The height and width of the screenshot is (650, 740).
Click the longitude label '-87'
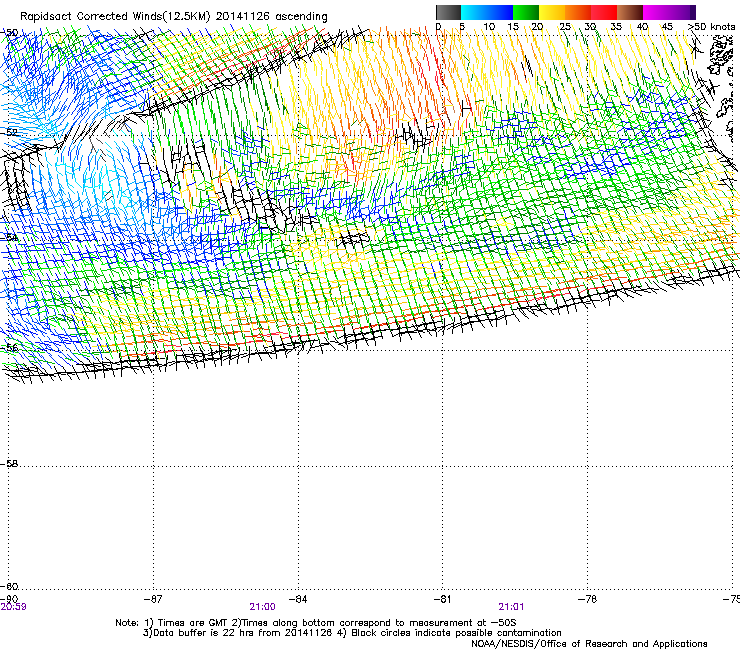point(153,599)
